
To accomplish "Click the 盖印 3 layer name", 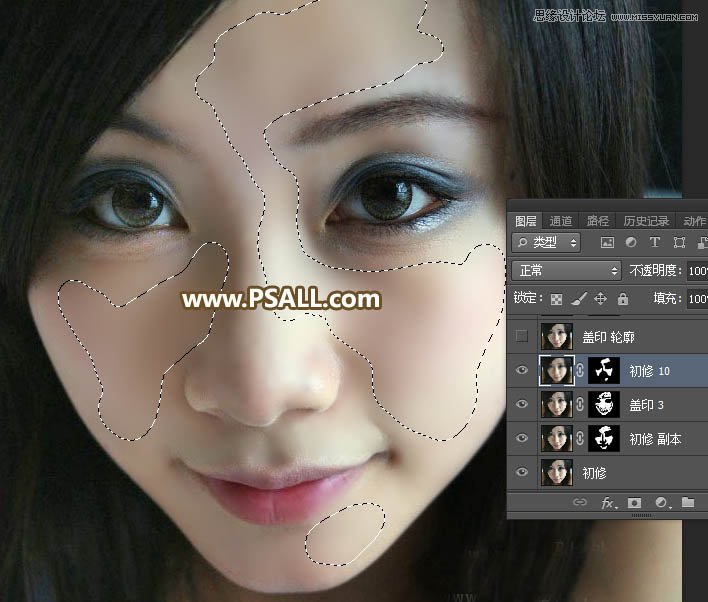I will 646,405.
